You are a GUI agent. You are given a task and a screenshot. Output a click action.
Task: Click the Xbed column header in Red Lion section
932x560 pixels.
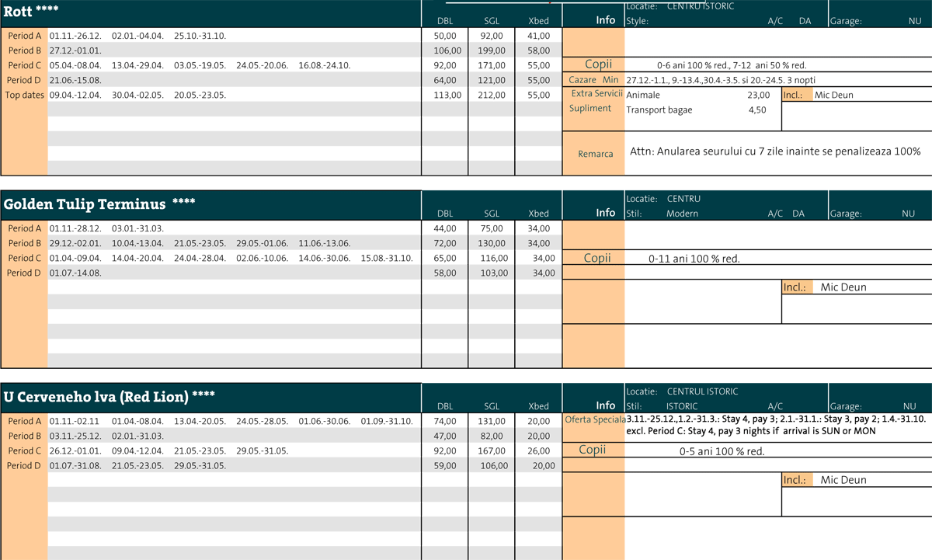[x=537, y=406]
